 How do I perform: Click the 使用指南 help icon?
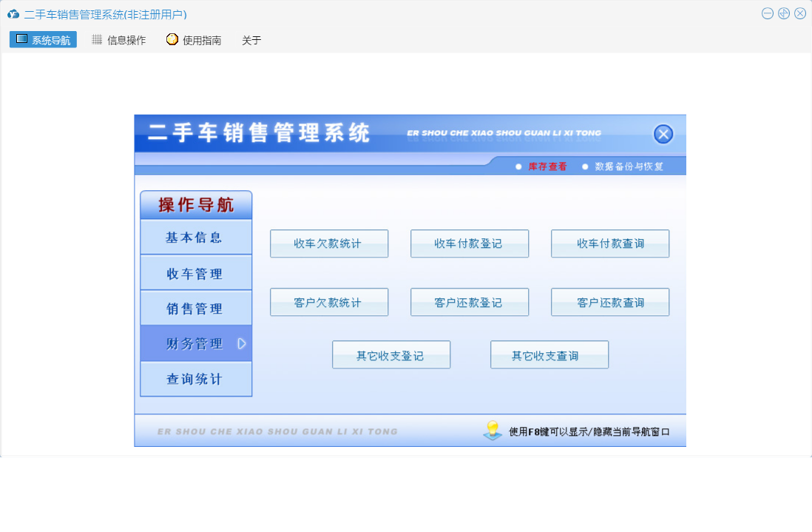tap(172, 39)
